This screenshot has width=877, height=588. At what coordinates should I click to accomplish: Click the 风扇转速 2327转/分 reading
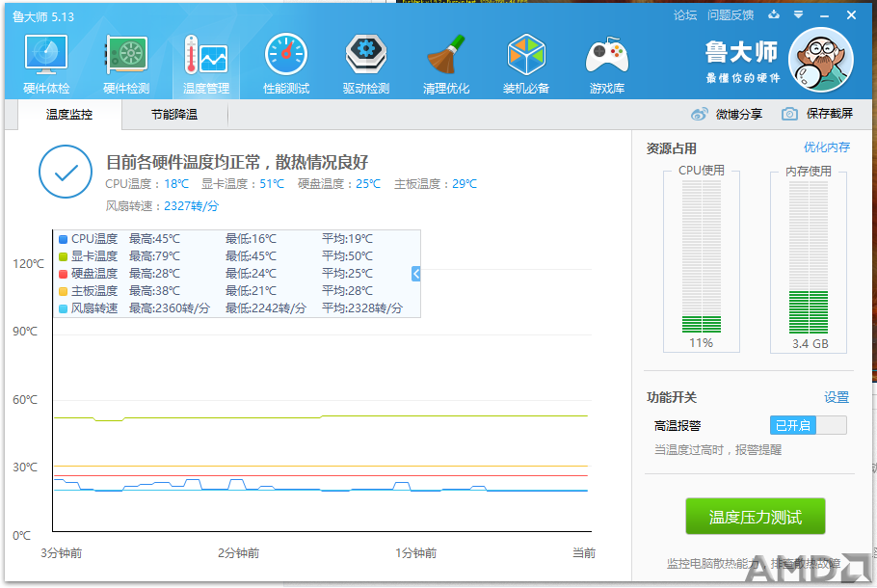click(x=162, y=206)
